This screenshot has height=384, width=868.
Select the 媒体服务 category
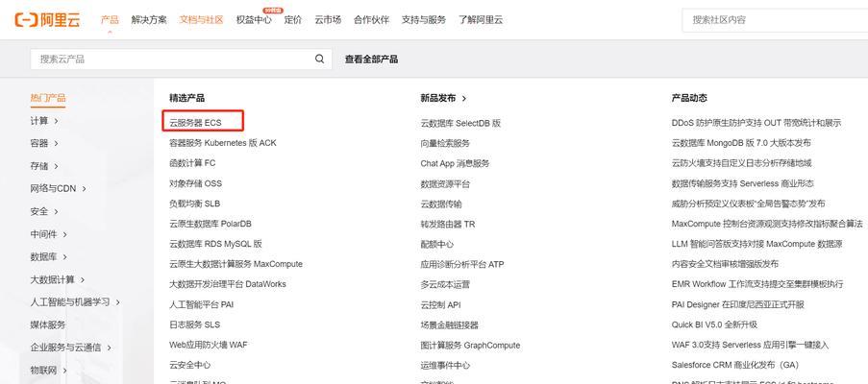(48, 324)
